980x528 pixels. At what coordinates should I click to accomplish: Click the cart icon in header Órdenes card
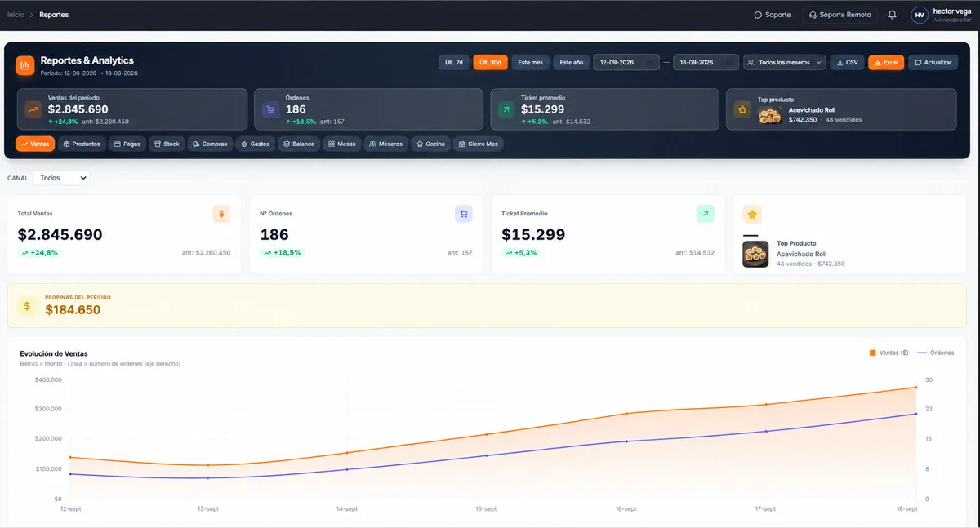pos(271,109)
